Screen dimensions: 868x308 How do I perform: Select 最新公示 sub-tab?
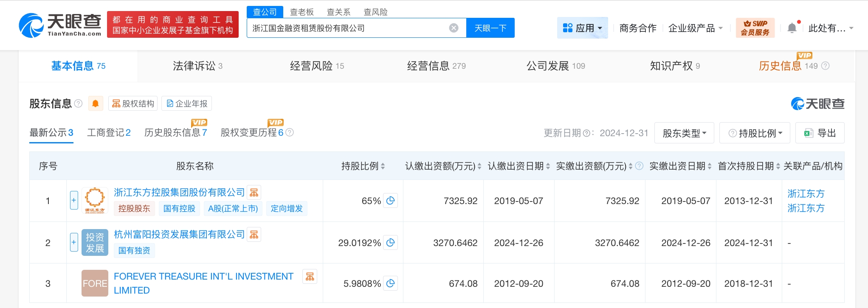(x=51, y=133)
